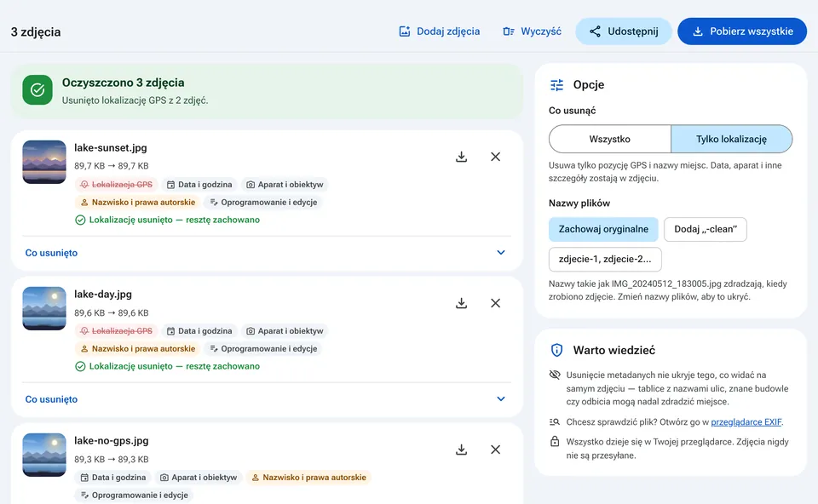Choose zdjecie-1, zdjecie-2... file naming

click(605, 259)
